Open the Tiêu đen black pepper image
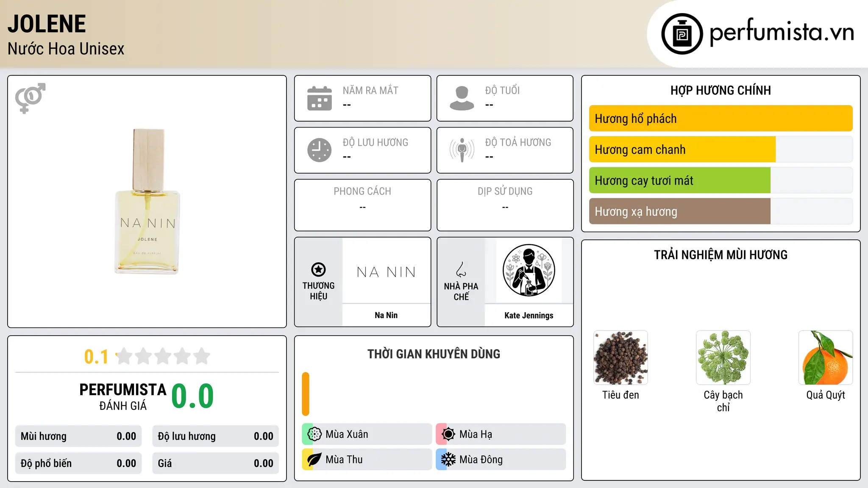 pos(620,358)
